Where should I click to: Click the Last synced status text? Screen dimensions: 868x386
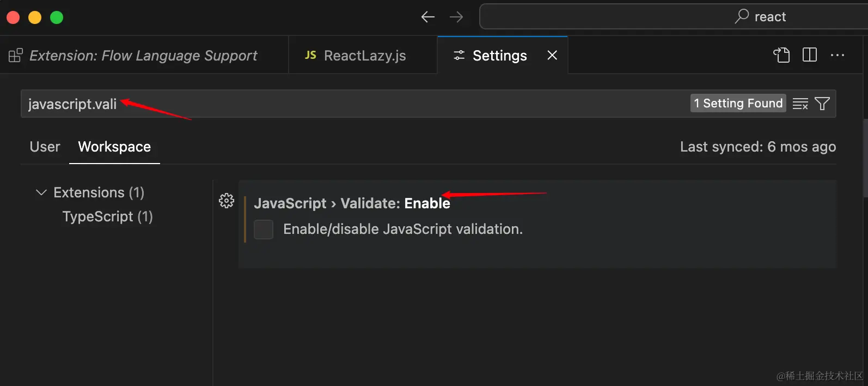pos(757,147)
